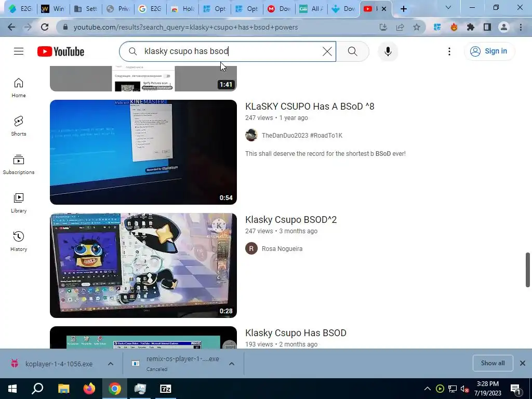Open File Explorer from the taskbar
532x399 pixels.
click(x=63, y=389)
